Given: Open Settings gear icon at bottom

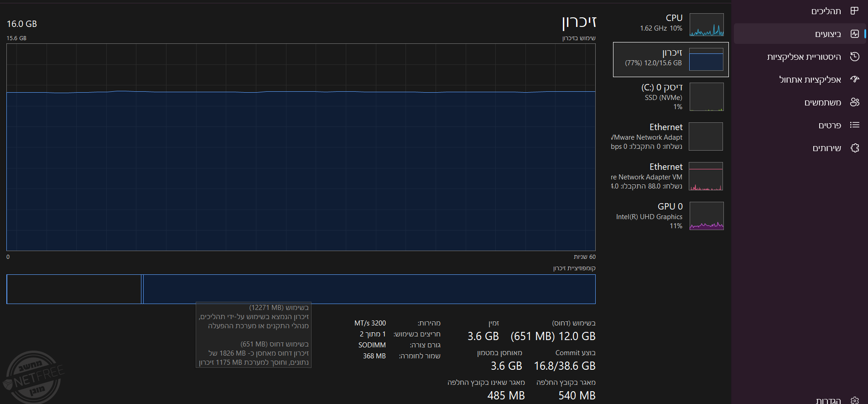Looking at the screenshot, I should click(854, 400).
